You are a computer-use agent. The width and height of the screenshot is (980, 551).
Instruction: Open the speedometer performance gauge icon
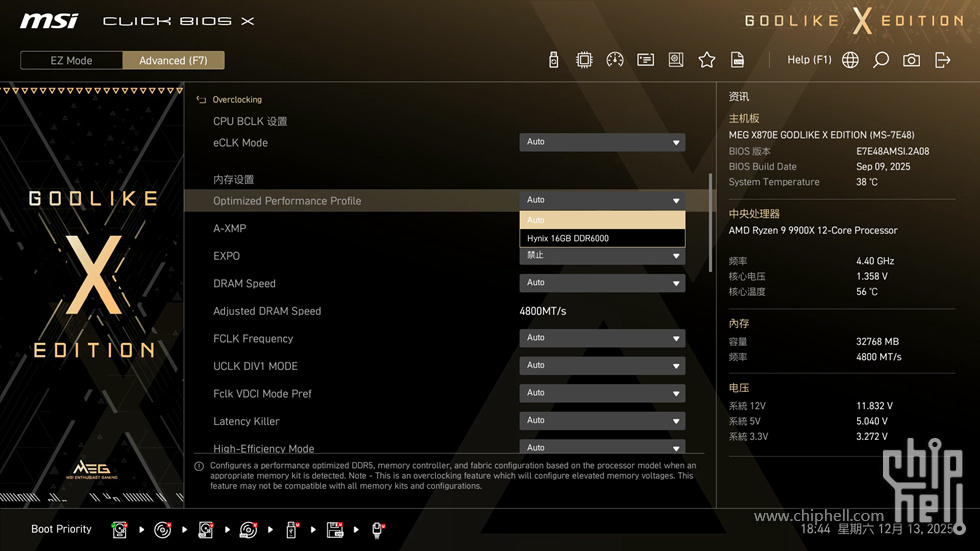tap(615, 60)
